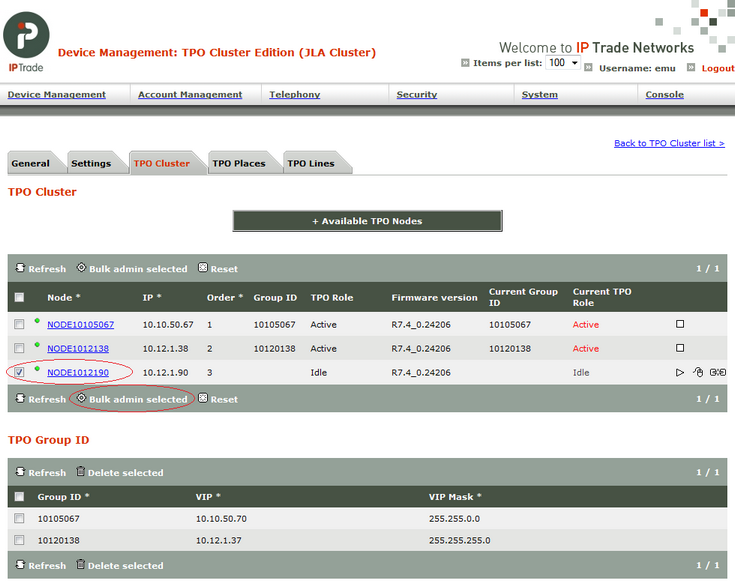This screenshot has height=581, width=735.
Task: Click the link-chain icon for NODE1012190
Action: 718,372
